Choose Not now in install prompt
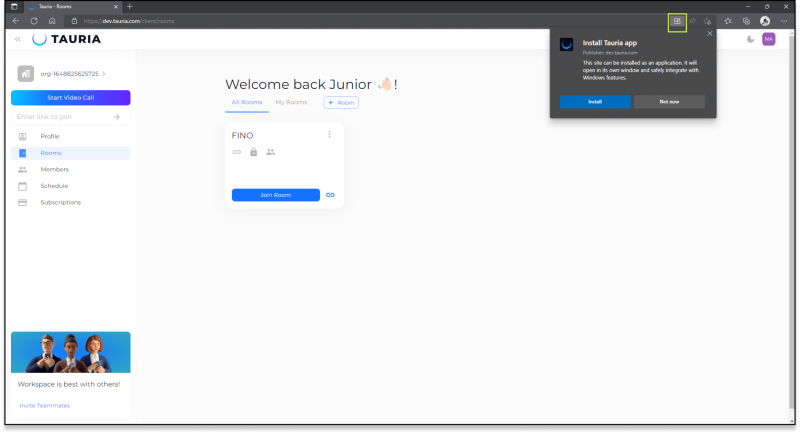The image size is (800, 434). (669, 101)
